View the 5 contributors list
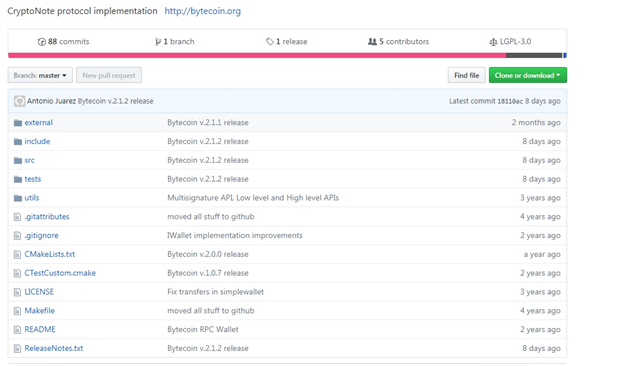628x366 pixels. click(404, 42)
